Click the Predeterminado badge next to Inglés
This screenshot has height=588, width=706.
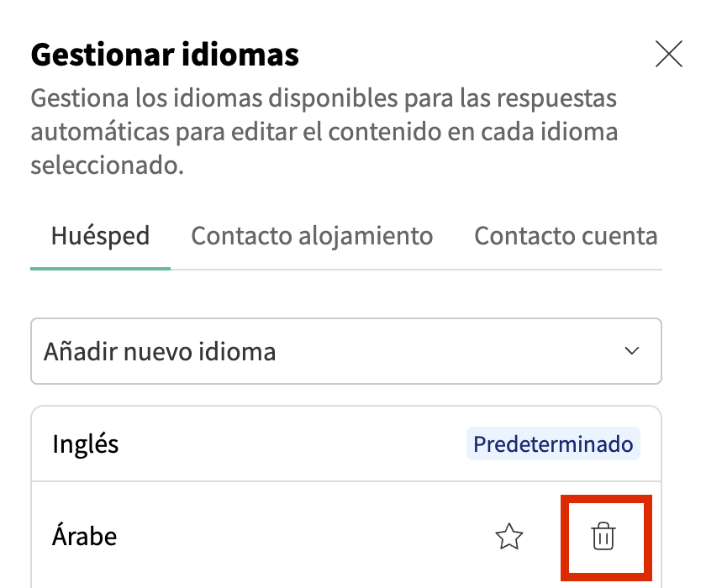click(x=553, y=444)
